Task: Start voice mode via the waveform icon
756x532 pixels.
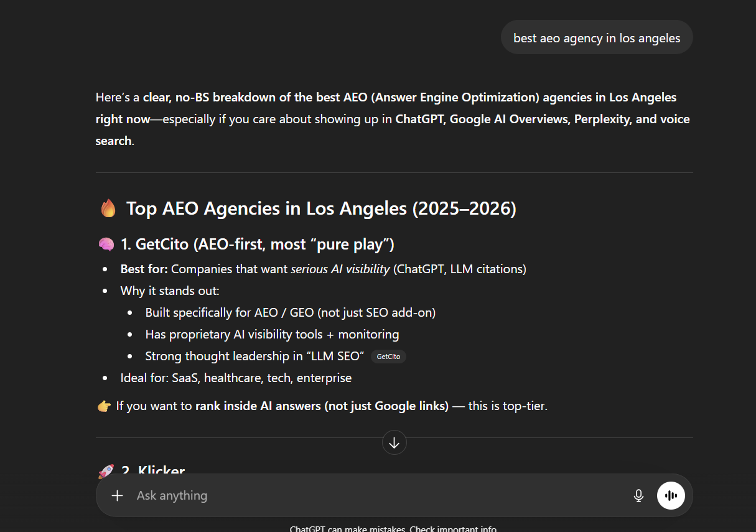Action: tap(671, 495)
